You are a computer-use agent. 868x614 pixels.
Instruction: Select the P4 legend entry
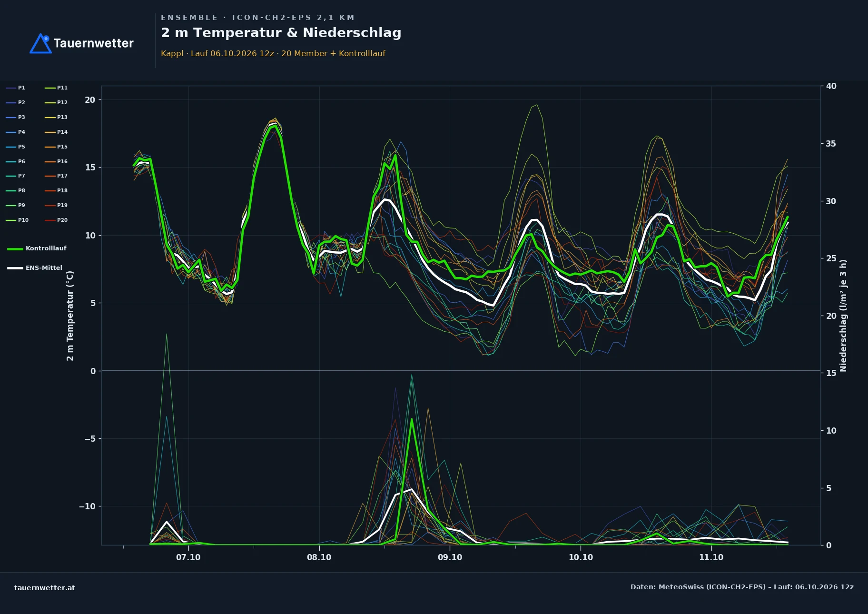point(16,132)
